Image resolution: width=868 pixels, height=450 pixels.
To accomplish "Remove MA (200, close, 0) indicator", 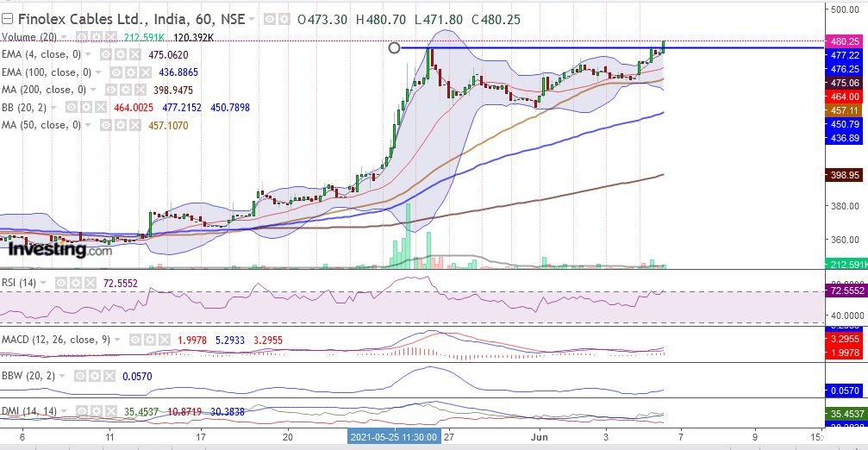I will click(141, 90).
